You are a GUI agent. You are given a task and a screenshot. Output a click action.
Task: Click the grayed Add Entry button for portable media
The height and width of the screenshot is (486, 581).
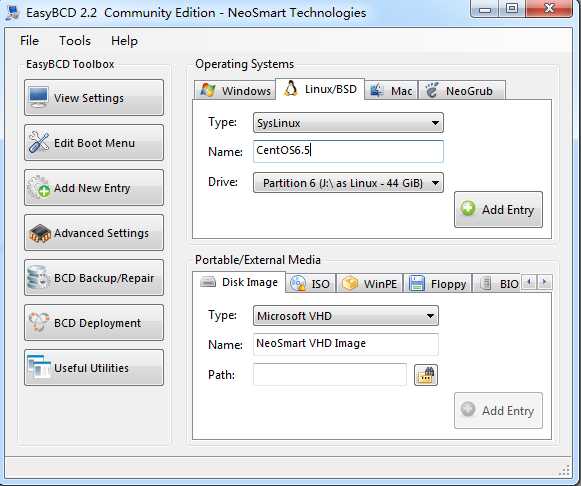tap(498, 410)
